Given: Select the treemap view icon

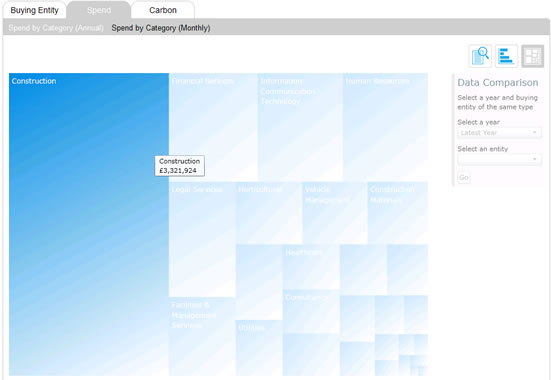Looking at the screenshot, I should [x=532, y=56].
